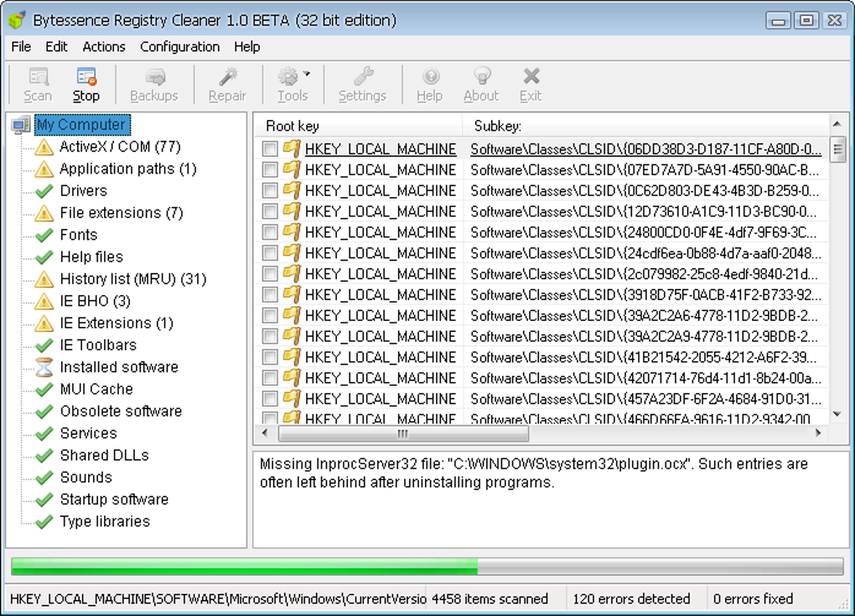Click warning icon beside IE BHO
The width and height of the screenshot is (855, 616).
44,302
